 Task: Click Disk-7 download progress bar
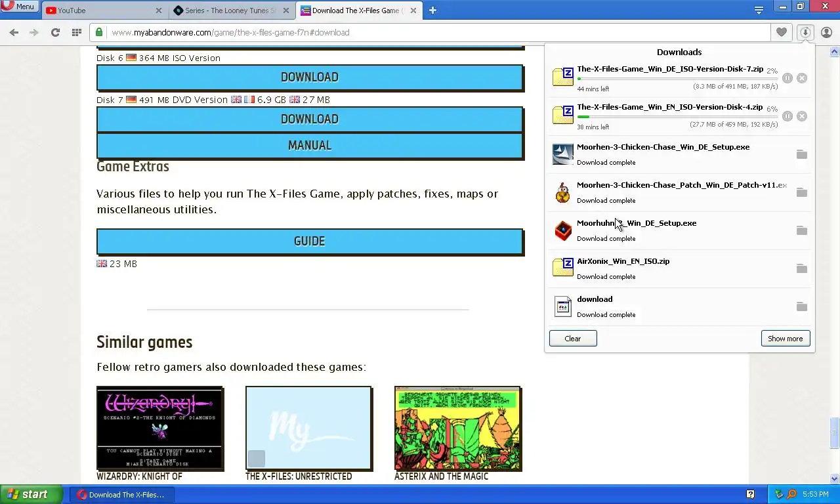click(x=677, y=79)
